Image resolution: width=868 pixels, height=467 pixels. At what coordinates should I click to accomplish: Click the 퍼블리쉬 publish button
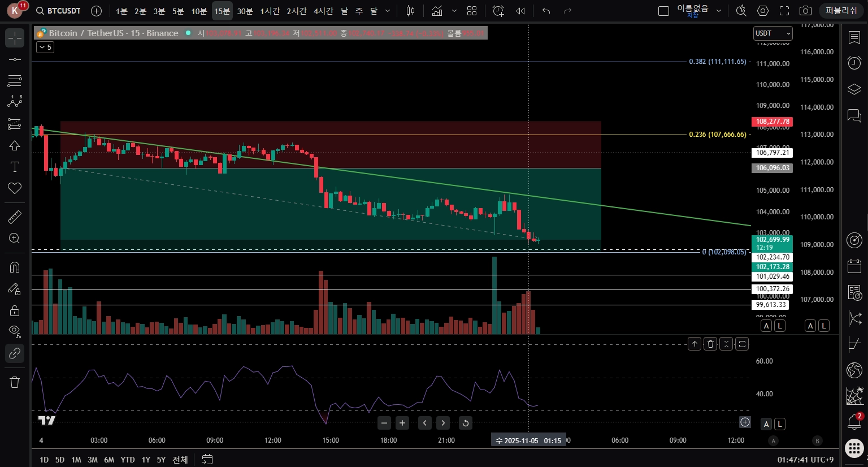pyautogui.click(x=841, y=11)
